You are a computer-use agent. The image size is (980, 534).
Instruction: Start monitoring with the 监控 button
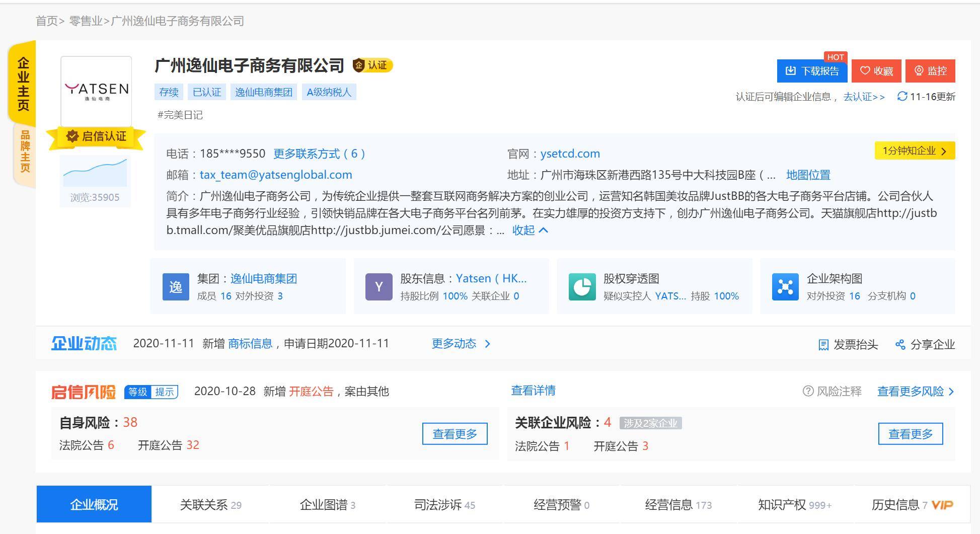[x=930, y=71]
